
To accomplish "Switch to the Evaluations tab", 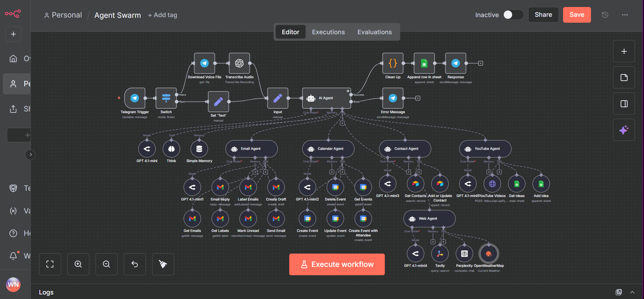I will (375, 32).
